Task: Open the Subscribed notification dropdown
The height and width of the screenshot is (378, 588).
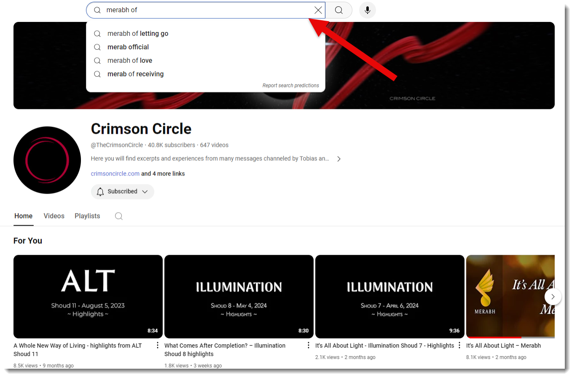Action: point(123,192)
